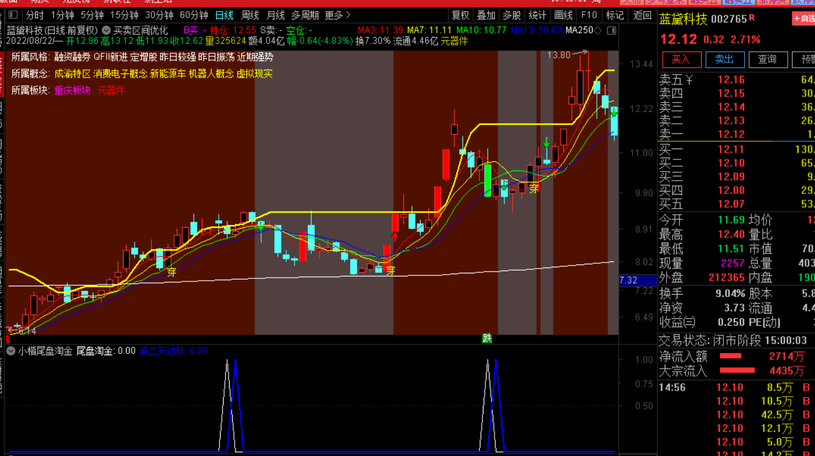Viewport: 815px width, 456px height.
Task: Click the 穿 signal marker near 9.90
Action: coord(534,187)
